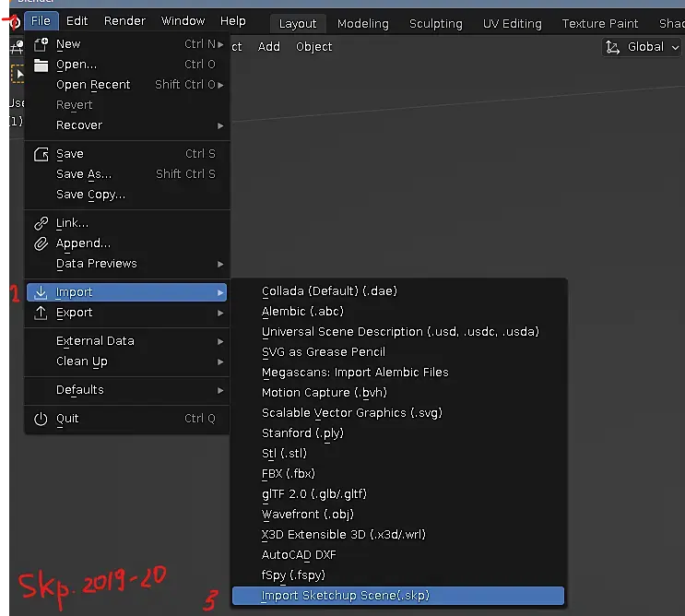Image resolution: width=685 pixels, height=616 pixels.
Task: Click the Import download-arrow icon
Action: tap(41, 292)
